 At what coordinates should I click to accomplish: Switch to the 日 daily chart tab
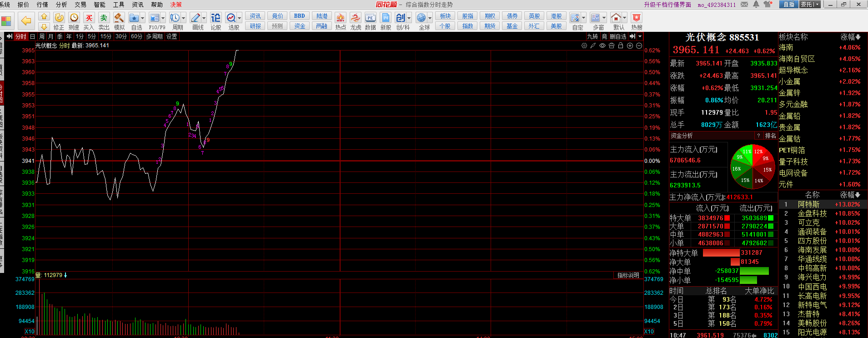[32, 36]
